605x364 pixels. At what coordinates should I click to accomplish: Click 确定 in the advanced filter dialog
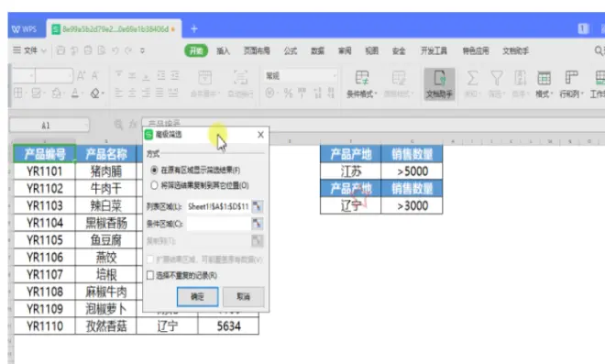[198, 296]
